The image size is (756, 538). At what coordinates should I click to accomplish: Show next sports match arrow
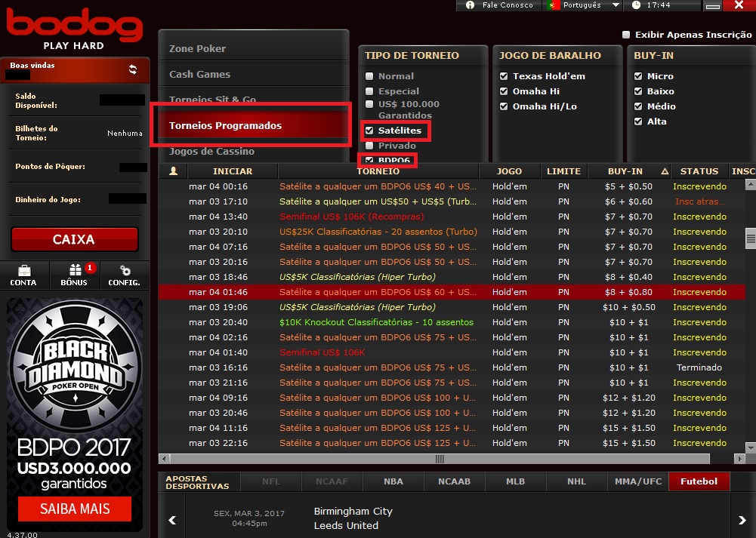(x=742, y=520)
